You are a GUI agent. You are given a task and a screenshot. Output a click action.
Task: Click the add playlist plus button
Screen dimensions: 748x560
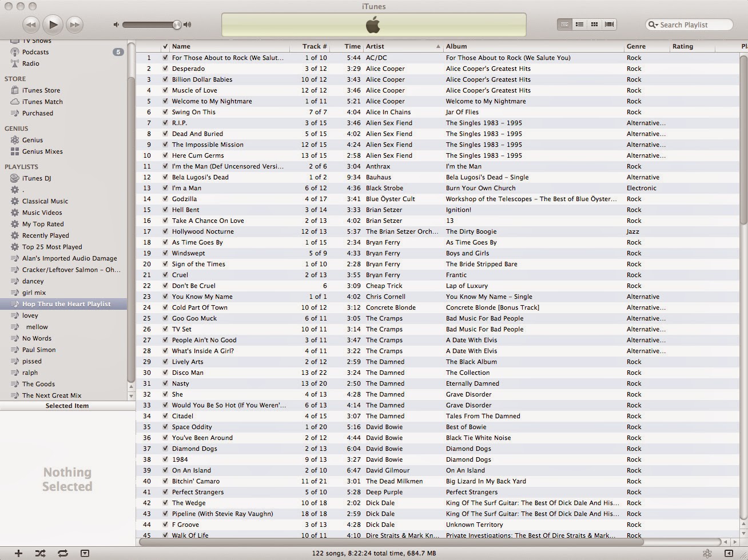pos(18,553)
